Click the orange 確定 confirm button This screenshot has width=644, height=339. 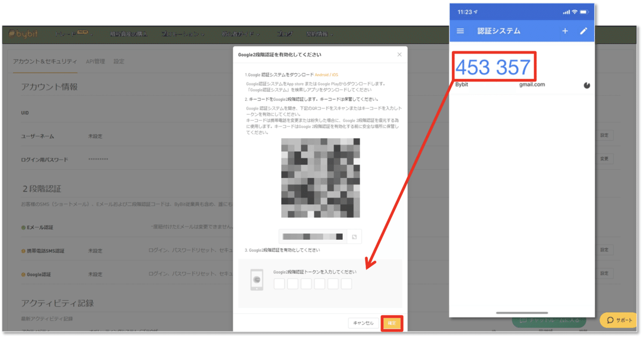(392, 323)
